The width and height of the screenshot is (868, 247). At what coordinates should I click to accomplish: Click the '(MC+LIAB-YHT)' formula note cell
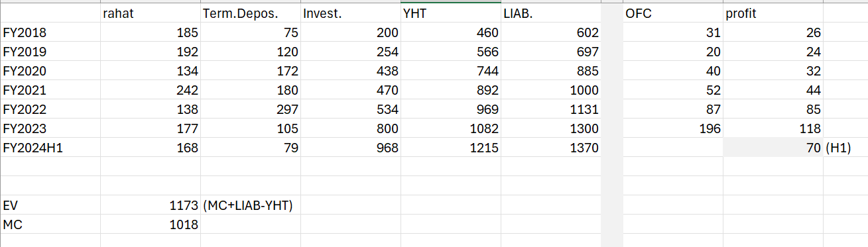point(250,205)
